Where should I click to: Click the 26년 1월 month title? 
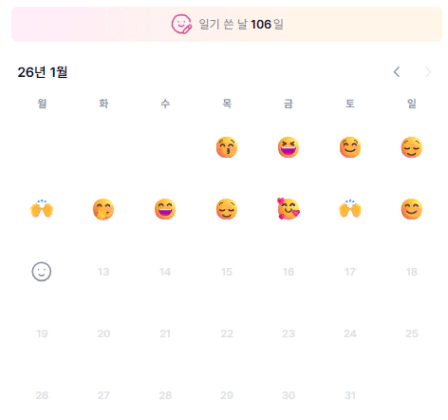[42, 72]
